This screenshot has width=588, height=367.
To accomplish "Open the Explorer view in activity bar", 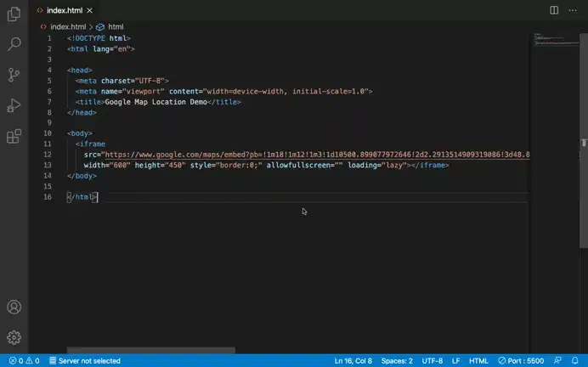I will click(x=14, y=14).
